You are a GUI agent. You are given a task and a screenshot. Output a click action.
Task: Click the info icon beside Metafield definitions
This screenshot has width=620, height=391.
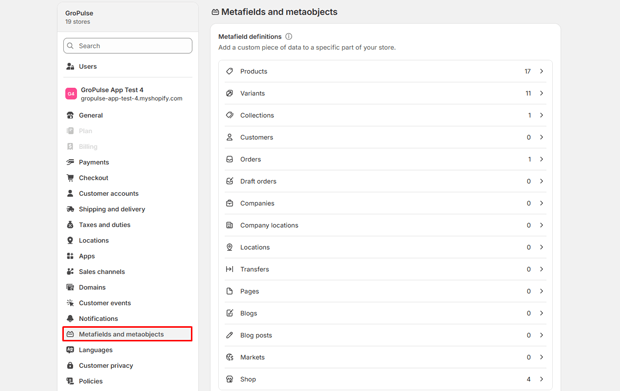click(289, 36)
